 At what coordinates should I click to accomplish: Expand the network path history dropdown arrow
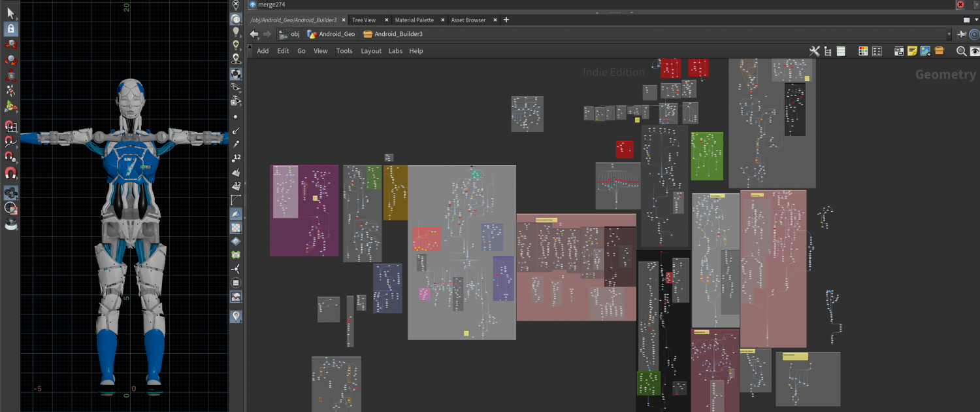[949, 34]
